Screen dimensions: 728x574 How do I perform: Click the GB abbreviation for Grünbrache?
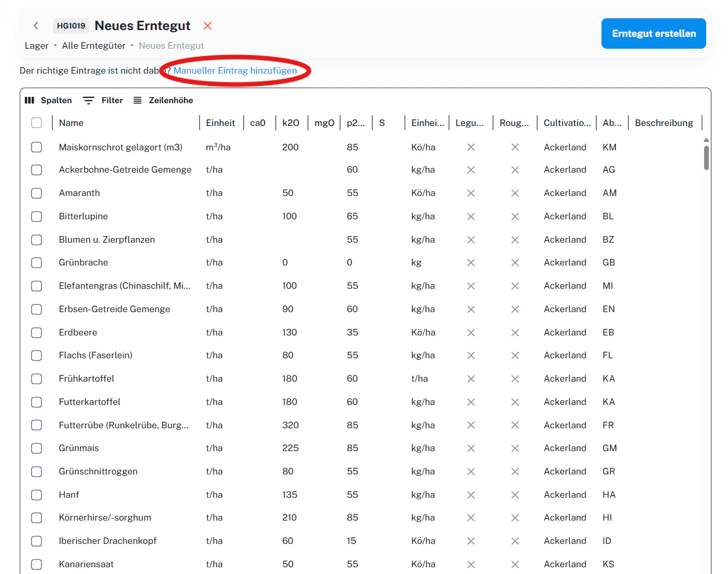(x=609, y=262)
